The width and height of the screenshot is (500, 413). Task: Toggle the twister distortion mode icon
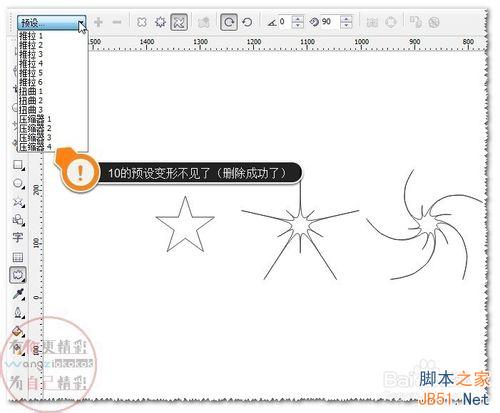[x=179, y=22]
